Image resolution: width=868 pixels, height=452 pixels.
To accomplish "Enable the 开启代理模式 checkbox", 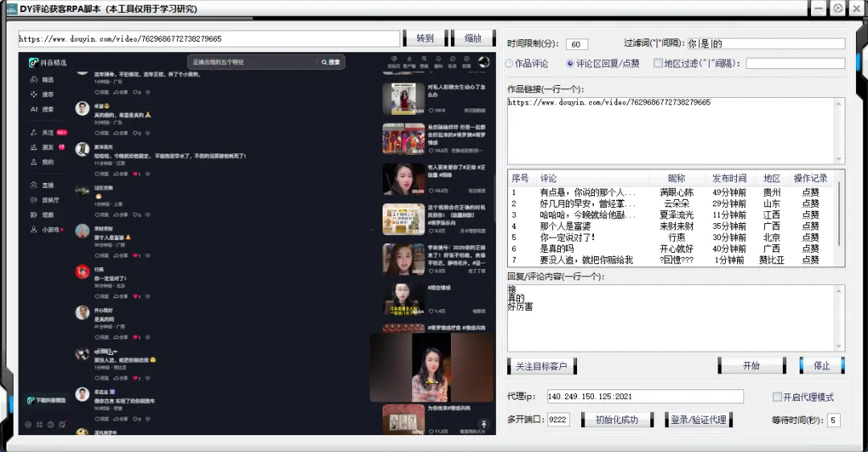I will 777,397.
